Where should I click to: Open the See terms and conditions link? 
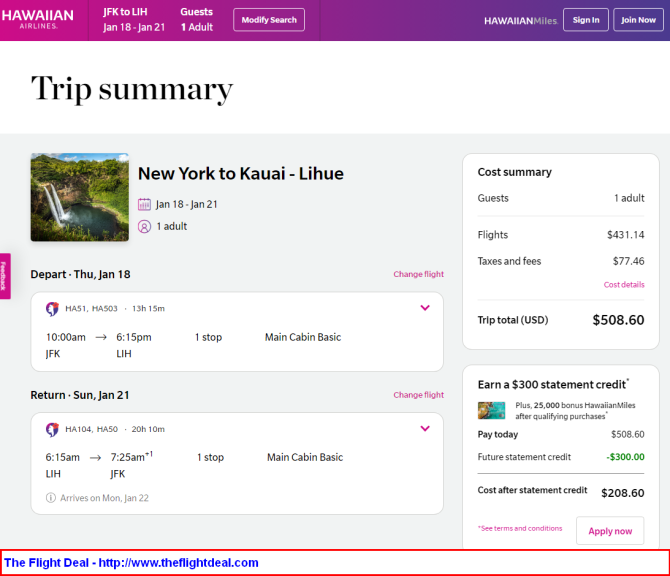pos(520,529)
